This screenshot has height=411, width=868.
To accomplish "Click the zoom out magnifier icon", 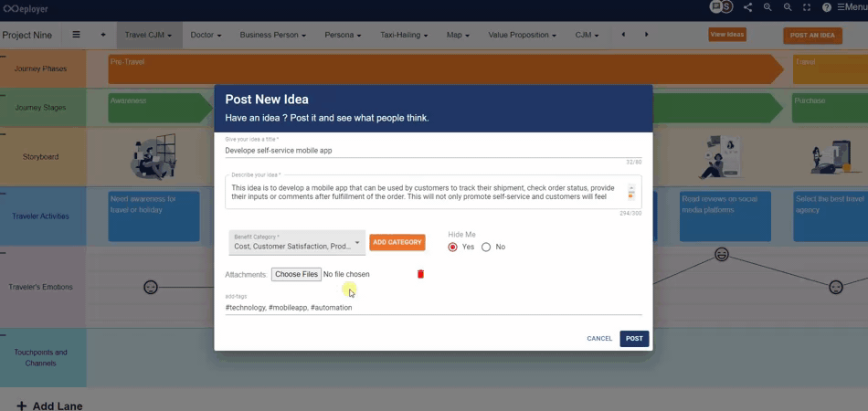I will tap(788, 7).
